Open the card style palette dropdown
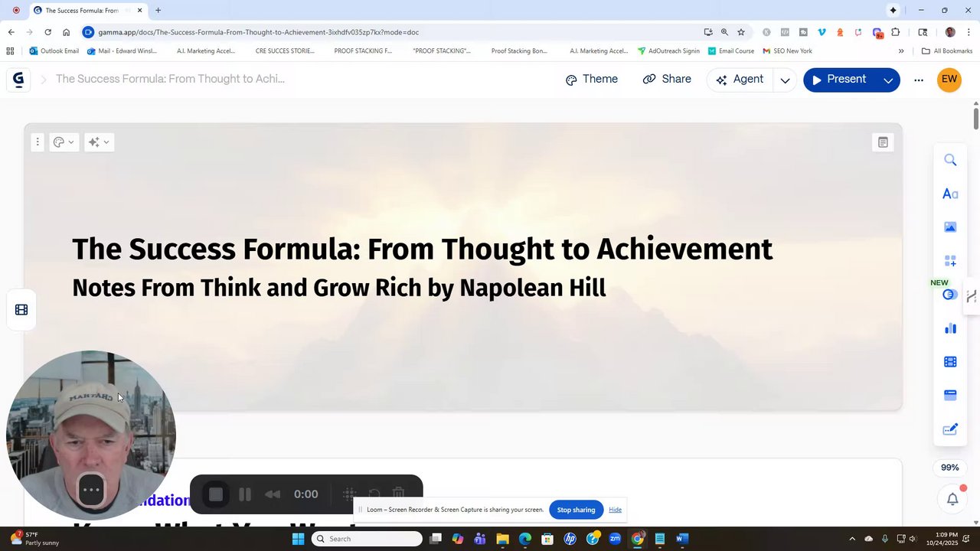This screenshot has width=980, height=551. (64, 142)
